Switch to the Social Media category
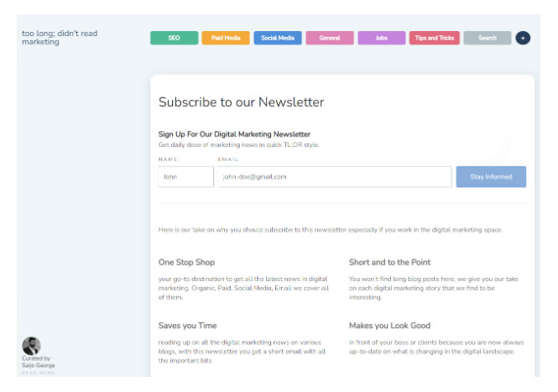The height and width of the screenshot is (392, 558). point(278,38)
